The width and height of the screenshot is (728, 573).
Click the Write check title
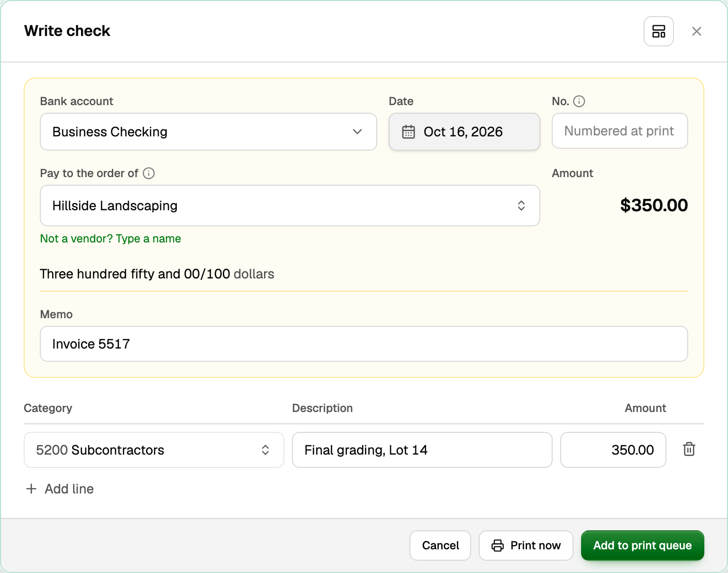(x=67, y=31)
